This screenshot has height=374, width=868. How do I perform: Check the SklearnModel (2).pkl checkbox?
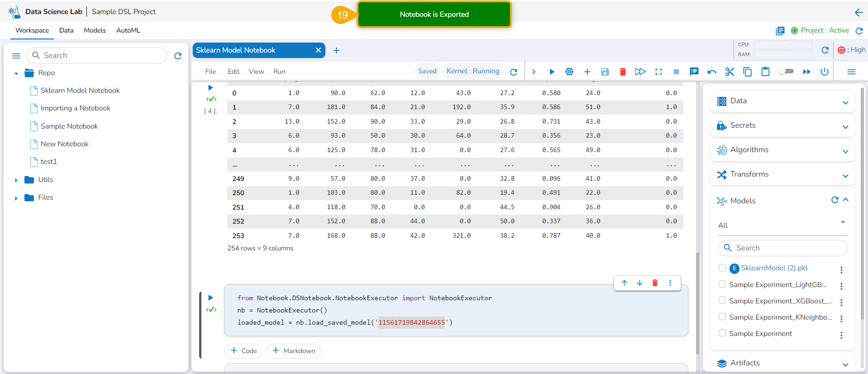click(722, 268)
